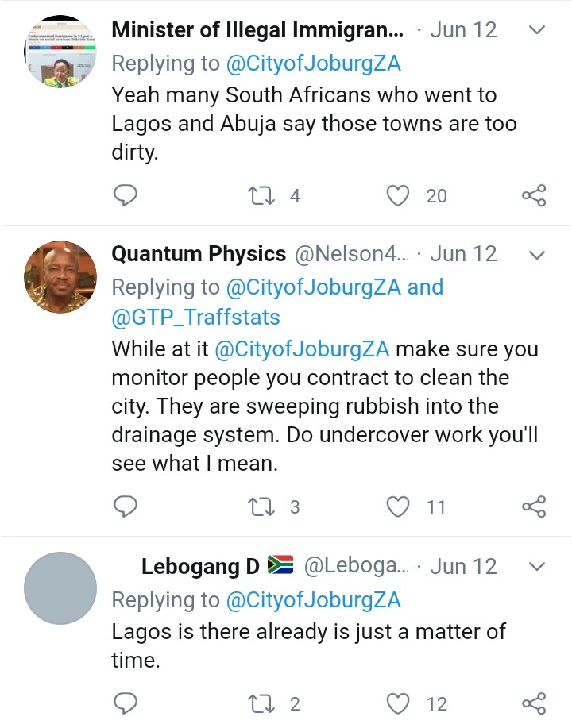Image resolution: width=572 pixels, height=728 pixels.
Task: Share the Quantum Physics tweet
Action: click(533, 507)
